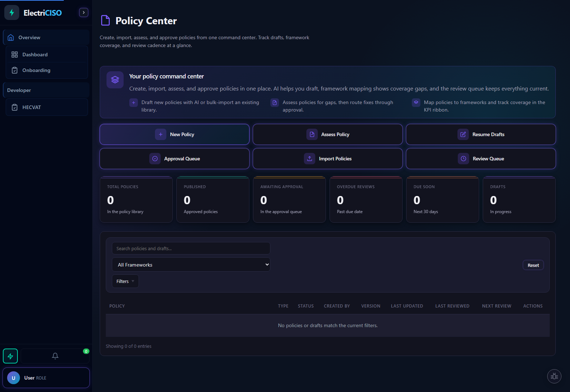Click the Reset button
Viewport: 570px width, 392px height.
[533, 265]
